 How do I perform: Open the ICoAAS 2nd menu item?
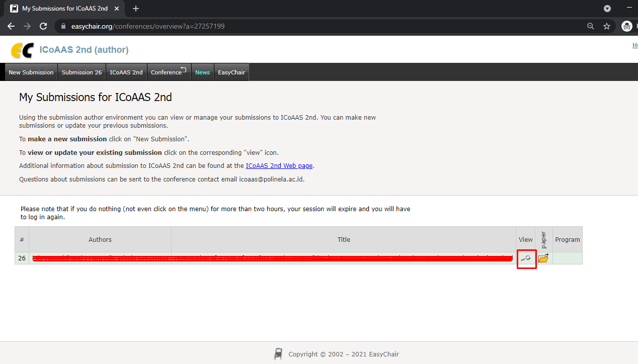point(126,72)
